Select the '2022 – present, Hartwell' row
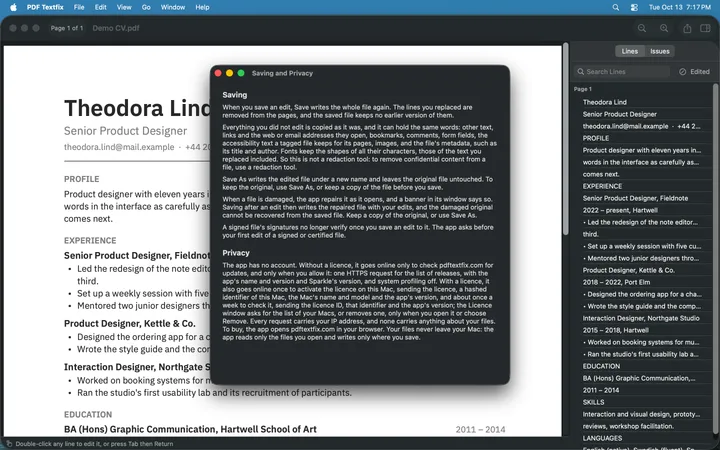Viewport: 720px width, 450px height. [x=643, y=210]
